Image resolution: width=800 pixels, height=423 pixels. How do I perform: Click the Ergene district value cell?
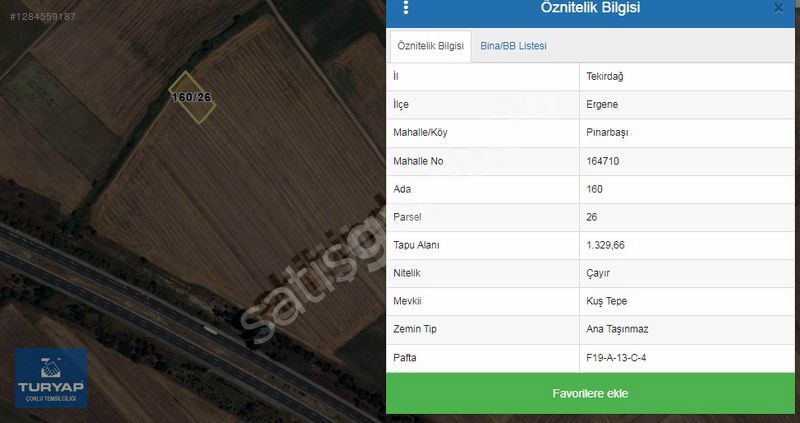[687, 105]
